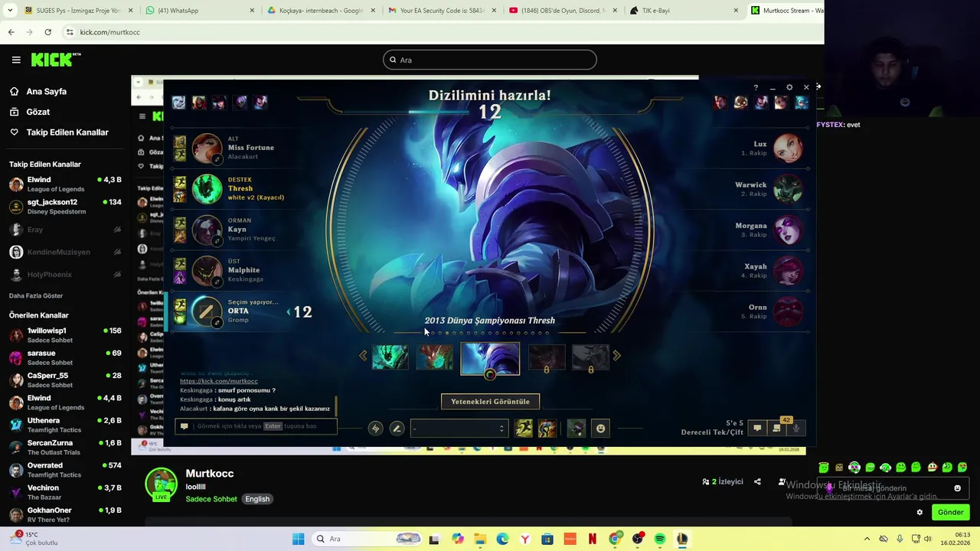Image resolution: width=980 pixels, height=551 pixels.
Task: Click Miss Fortune's champion portrait
Action: (x=207, y=148)
